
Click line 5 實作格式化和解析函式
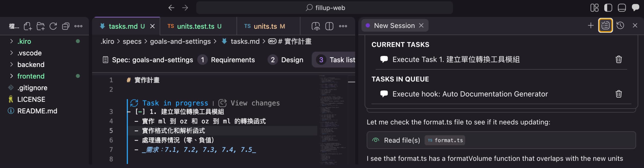tap(173, 131)
